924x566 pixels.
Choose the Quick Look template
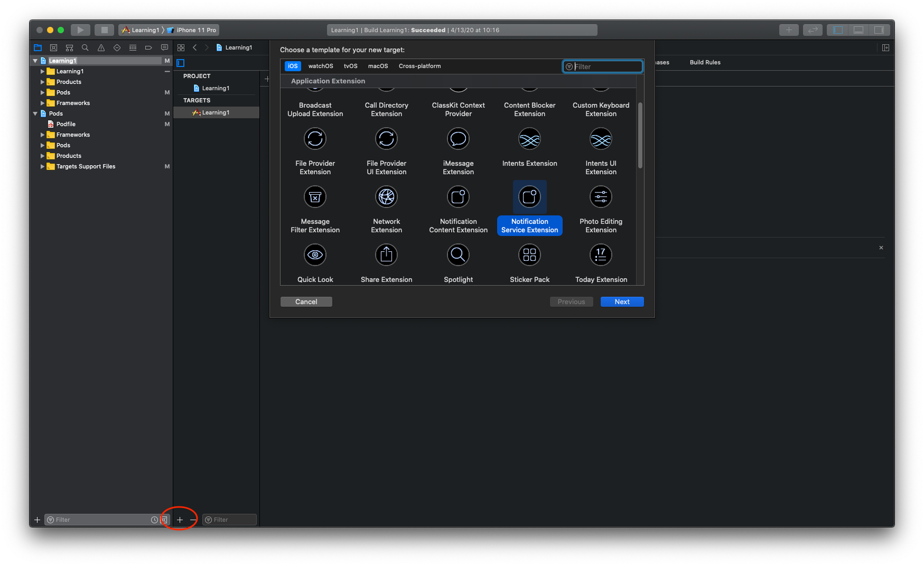click(x=315, y=263)
